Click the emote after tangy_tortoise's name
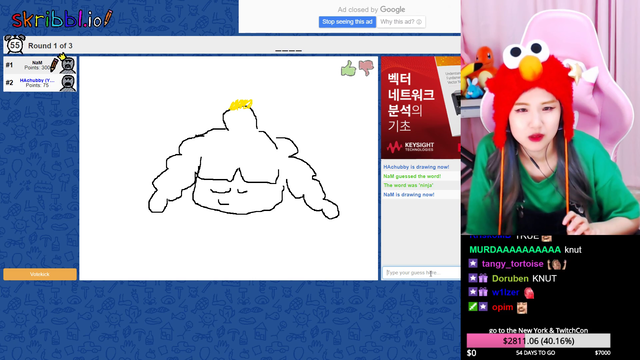Screen dimensions: 640x360 [557, 264]
